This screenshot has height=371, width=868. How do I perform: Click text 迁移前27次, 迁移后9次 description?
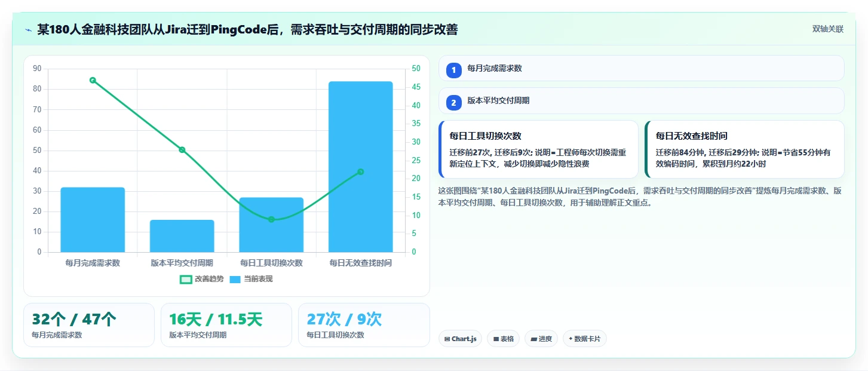pos(538,158)
